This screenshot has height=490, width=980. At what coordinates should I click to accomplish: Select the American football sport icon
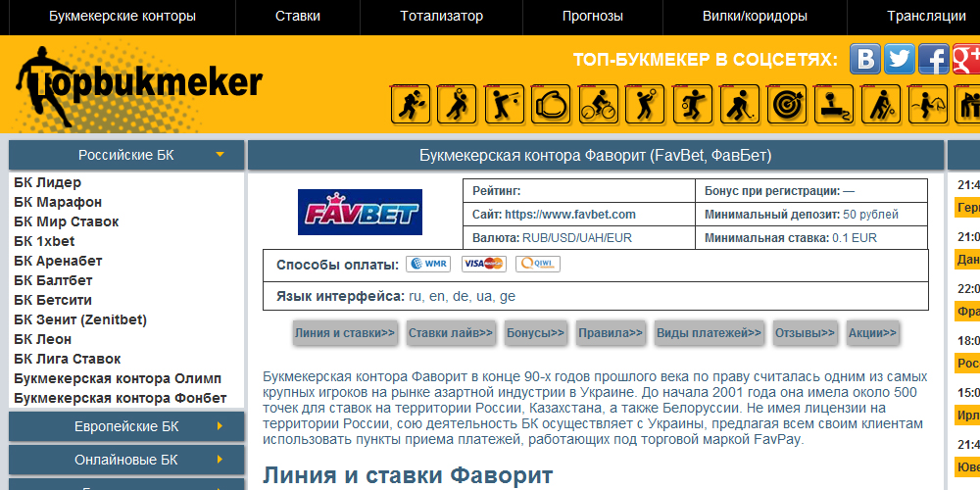(x=410, y=104)
